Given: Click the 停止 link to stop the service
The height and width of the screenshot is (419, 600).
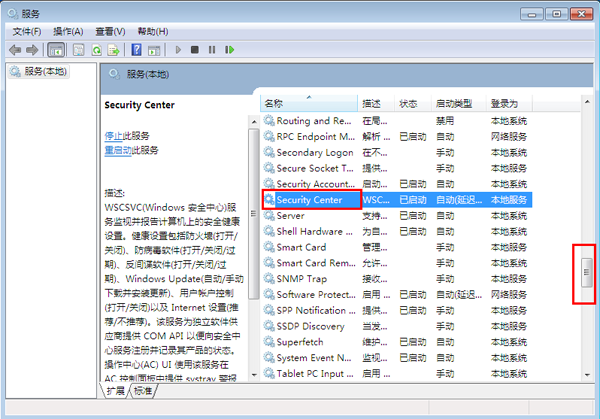Looking at the screenshot, I should 113,135.
